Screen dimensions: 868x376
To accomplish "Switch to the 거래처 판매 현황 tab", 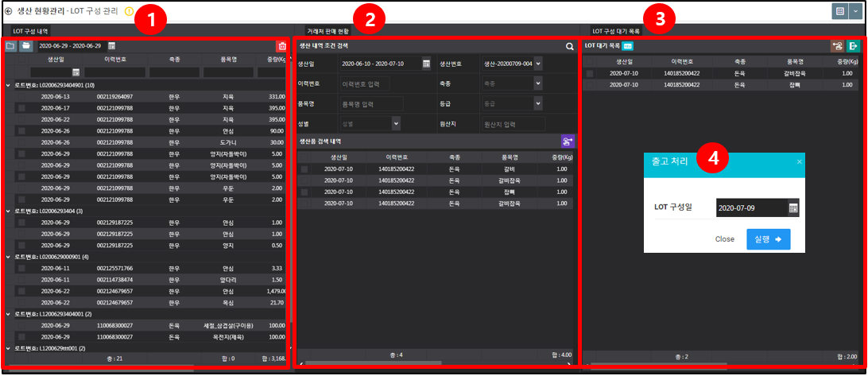I will click(x=329, y=32).
